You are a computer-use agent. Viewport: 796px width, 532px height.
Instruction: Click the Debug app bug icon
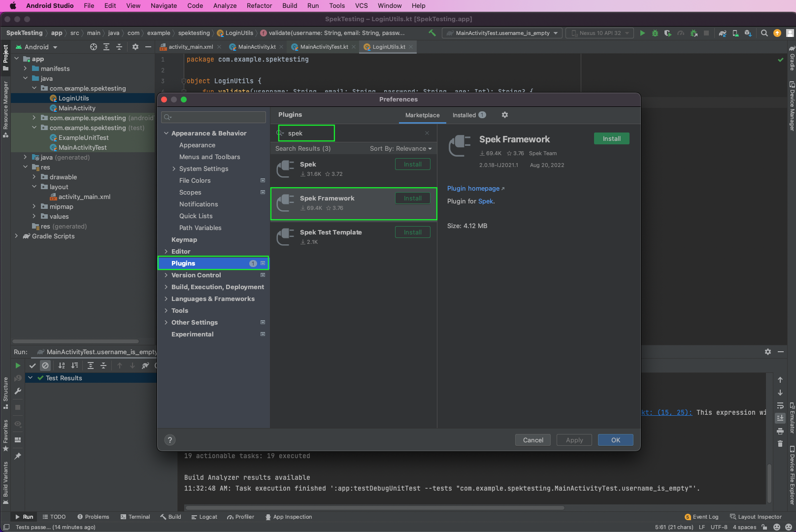pyautogui.click(x=655, y=33)
